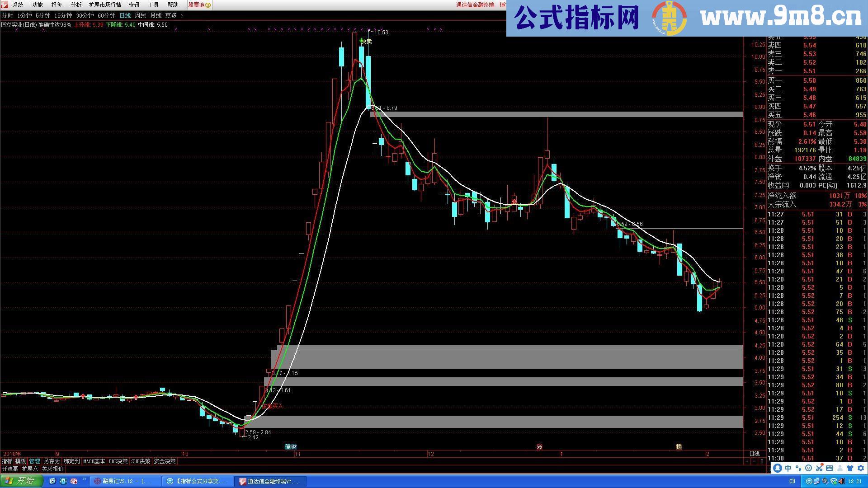The width and height of the screenshot is (868, 488).
Task: Toggle the punctuation mode icon on the IME bar
Action: click(x=798, y=469)
